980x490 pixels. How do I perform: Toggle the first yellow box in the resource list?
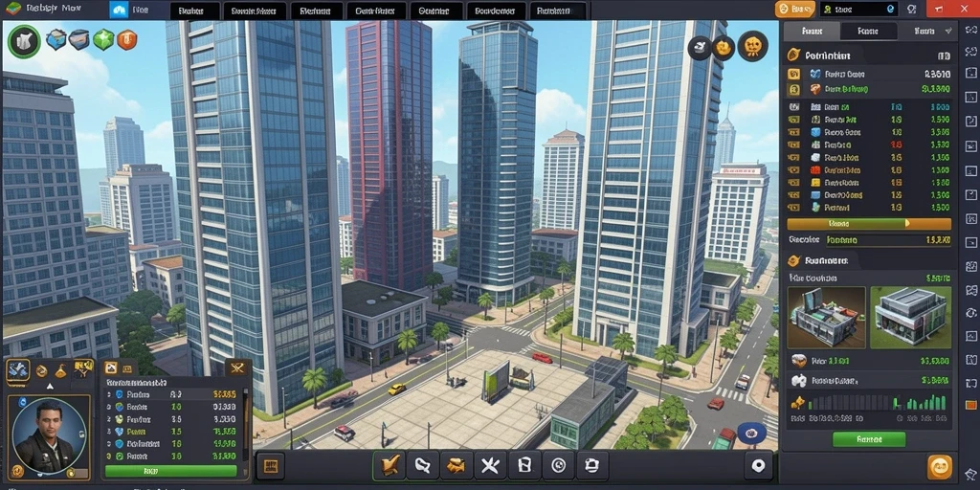point(793,73)
